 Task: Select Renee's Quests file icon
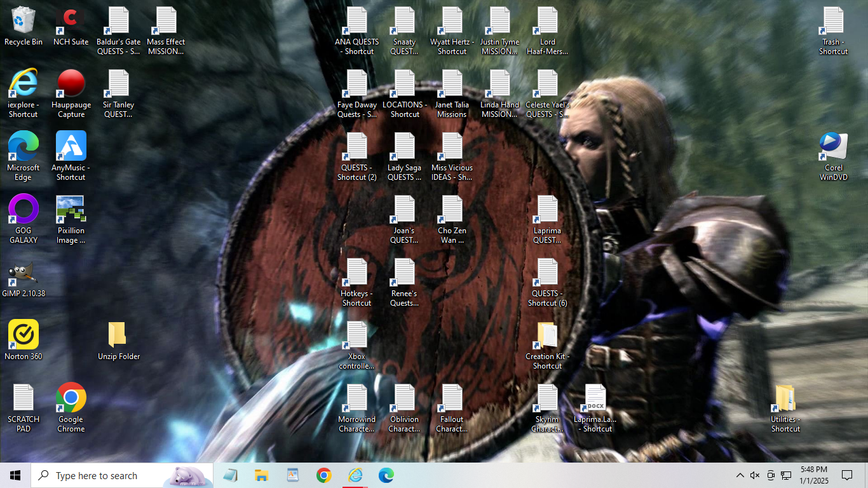(x=405, y=281)
